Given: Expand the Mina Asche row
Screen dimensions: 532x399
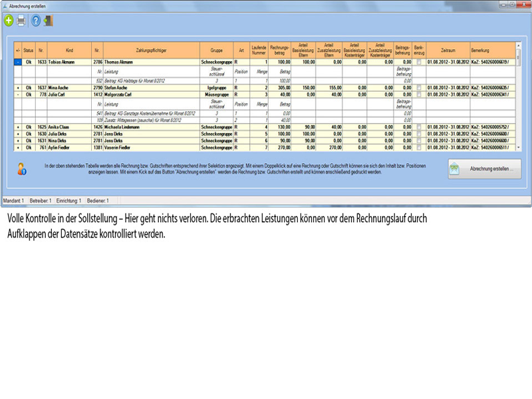Looking at the screenshot, I should (x=17, y=87).
